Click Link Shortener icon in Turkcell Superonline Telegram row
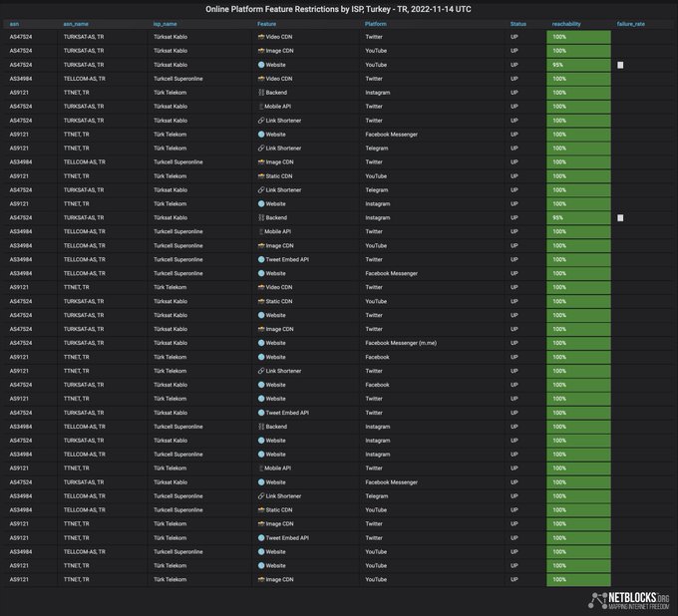The image size is (678, 616). click(261, 496)
